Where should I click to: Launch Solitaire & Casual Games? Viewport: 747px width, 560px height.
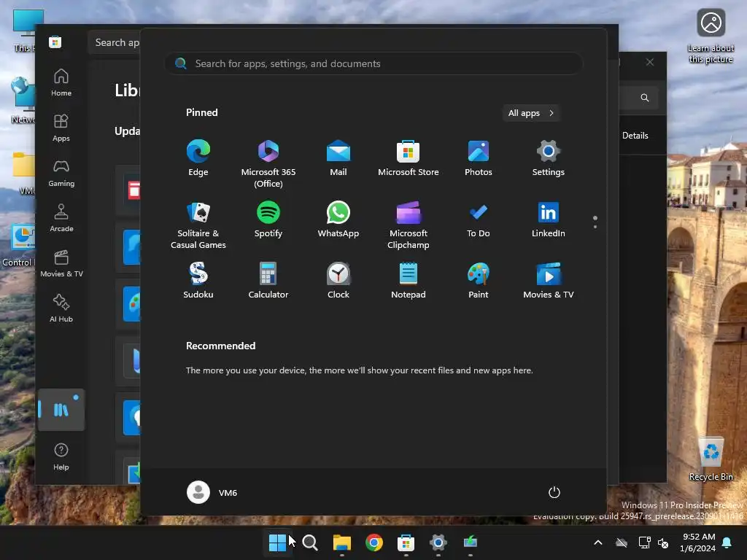coord(198,225)
